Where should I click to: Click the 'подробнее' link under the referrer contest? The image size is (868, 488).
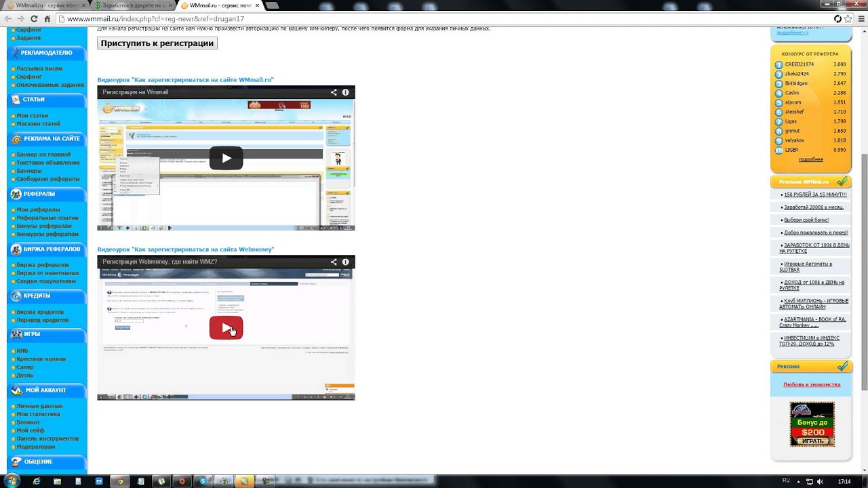pyautogui.click(x=810, y=159)
